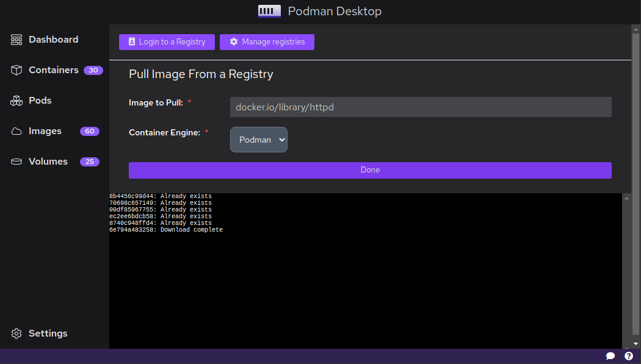Open Images using the cloud icon
Screen dimensions: 641x364
click(x=15, y=130)
